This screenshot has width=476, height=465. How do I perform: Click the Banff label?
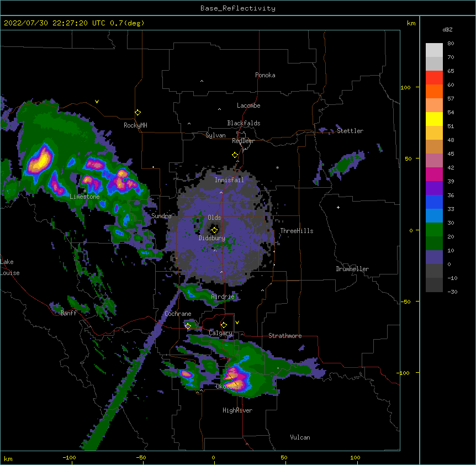(68, 313)
